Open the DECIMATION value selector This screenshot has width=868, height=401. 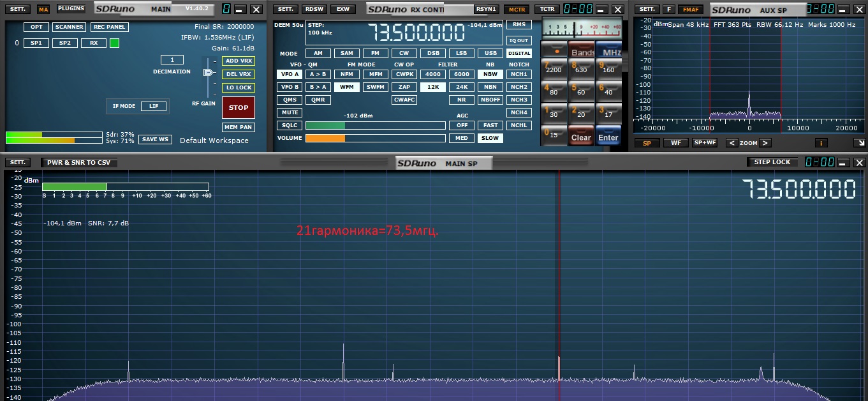(x=172, y=60)
